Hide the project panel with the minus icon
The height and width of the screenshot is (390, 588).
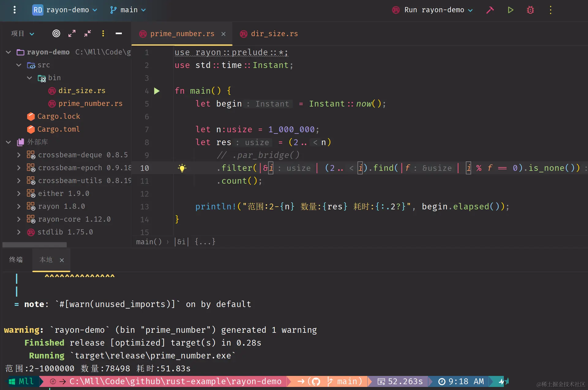tap(119, 33)
